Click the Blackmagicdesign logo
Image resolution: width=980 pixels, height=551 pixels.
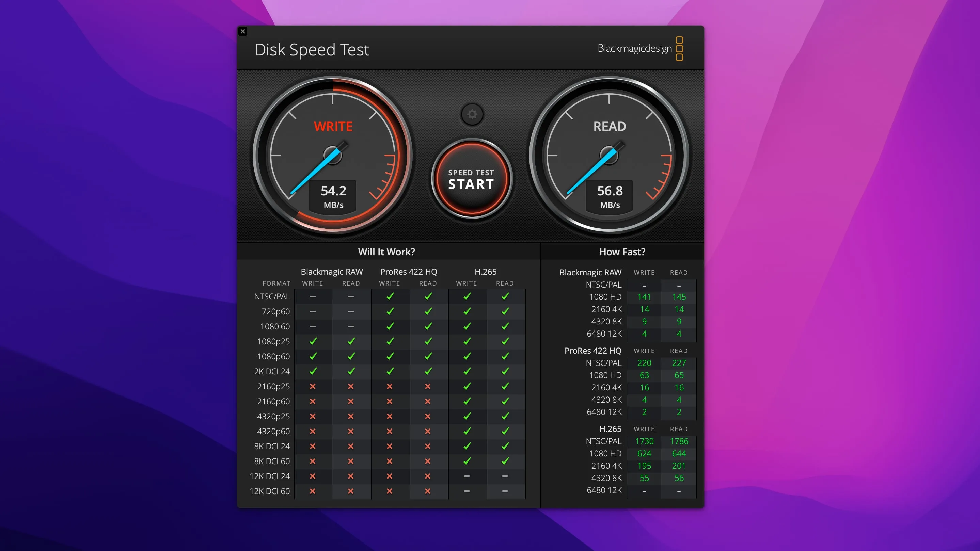[640, 49]
